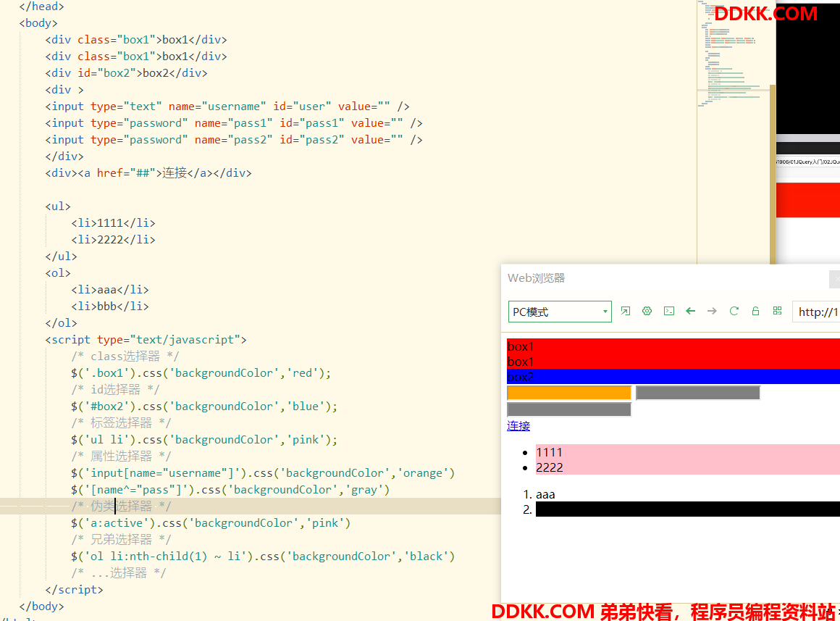Image resolution: width=840 pixels, height=621 pixels.
Task: Click the <li>bbb</li> code line
Action: click(x=110, y=306)
